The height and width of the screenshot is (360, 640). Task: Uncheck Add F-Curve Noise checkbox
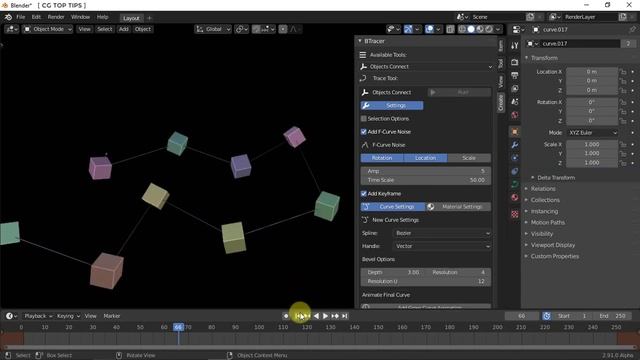click(364, 131)
